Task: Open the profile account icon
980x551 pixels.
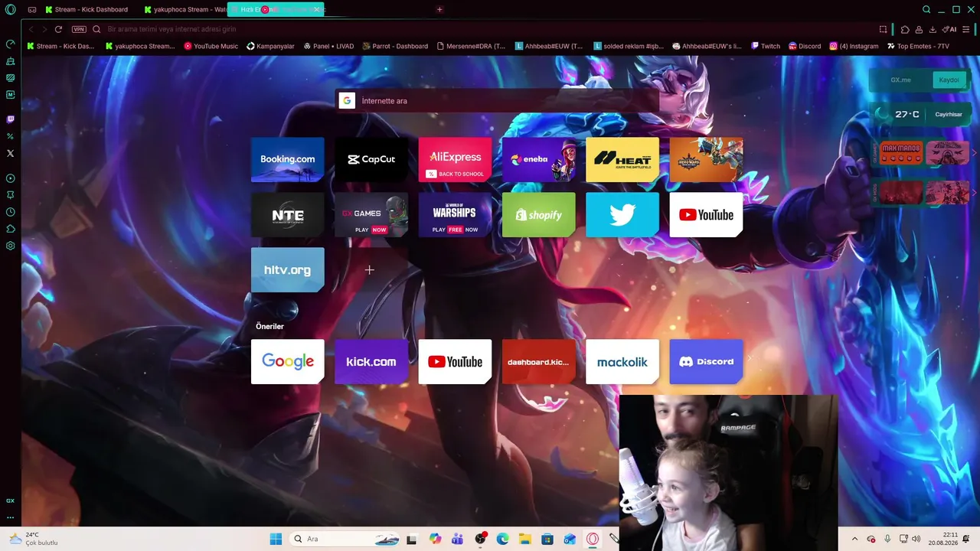Action: pos(919,29)
